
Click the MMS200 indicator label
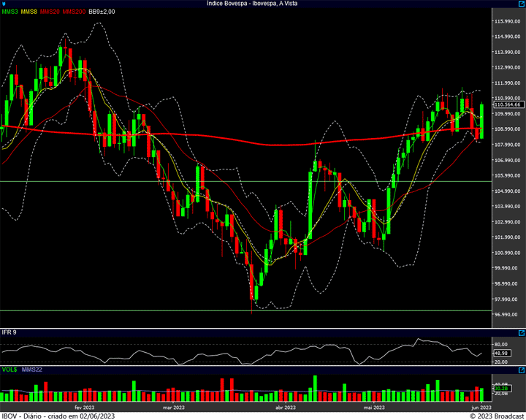[73, 12]
